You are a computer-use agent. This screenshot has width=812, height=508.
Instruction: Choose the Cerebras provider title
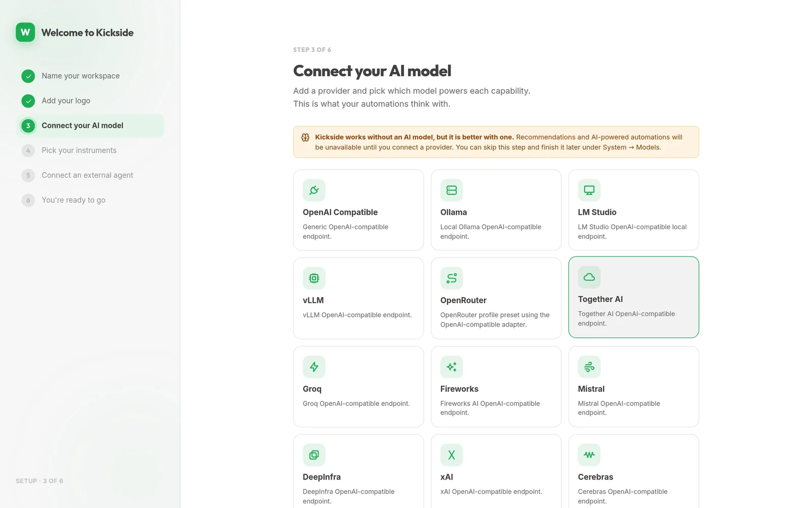595,478
